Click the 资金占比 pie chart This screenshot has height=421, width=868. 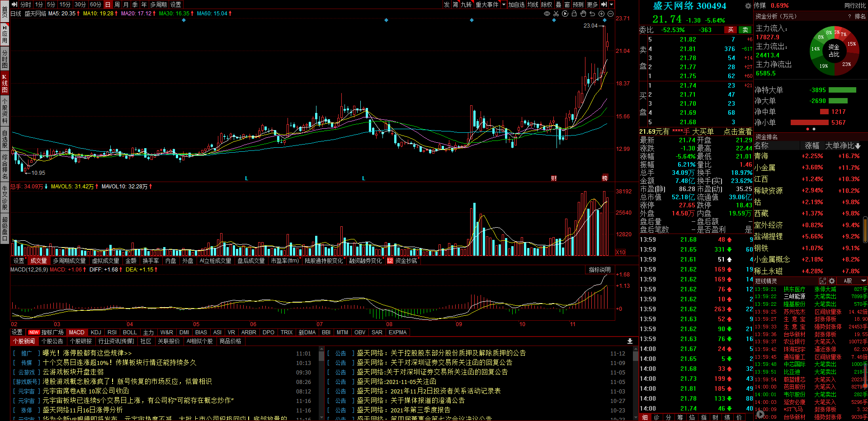point(834,50)
